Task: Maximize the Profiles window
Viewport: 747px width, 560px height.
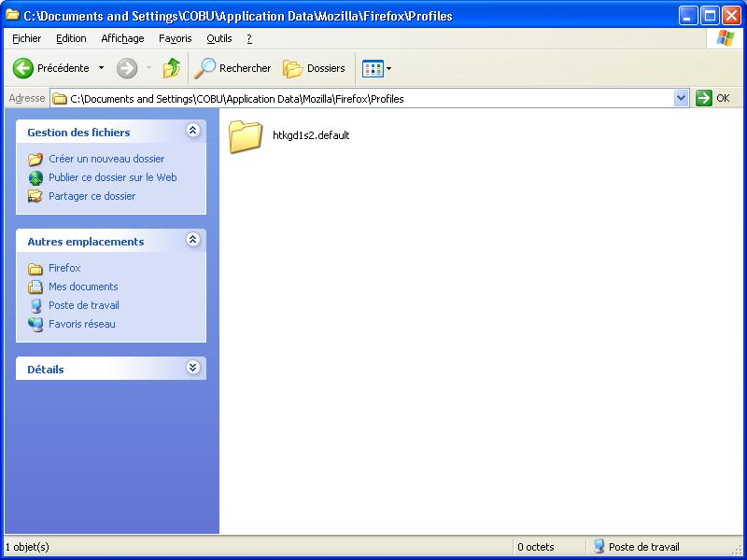Action: pos(710,16)
